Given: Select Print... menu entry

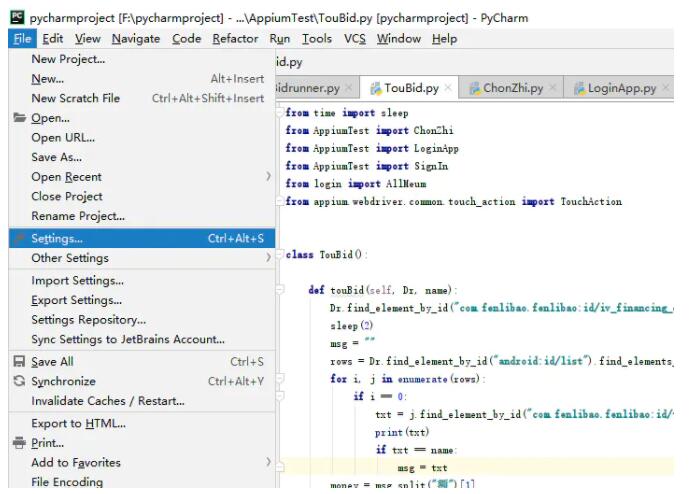Looking at the screenshot, I should point(142,443).
